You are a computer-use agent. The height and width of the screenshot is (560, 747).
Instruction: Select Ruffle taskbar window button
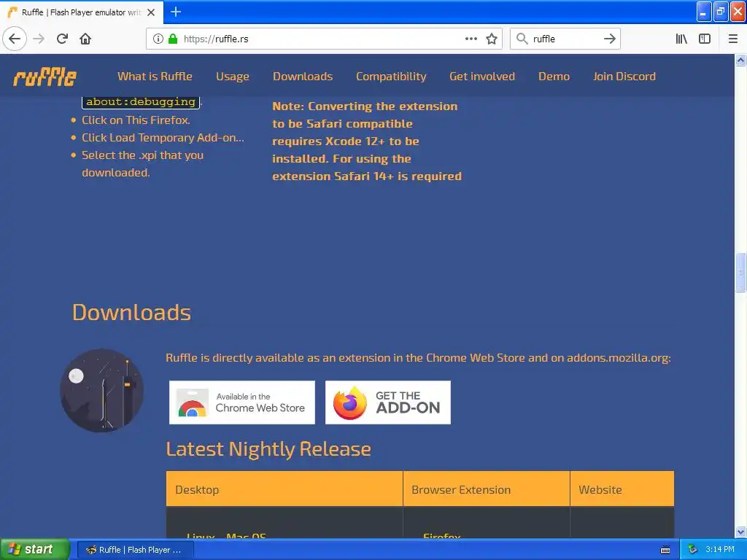135,550
